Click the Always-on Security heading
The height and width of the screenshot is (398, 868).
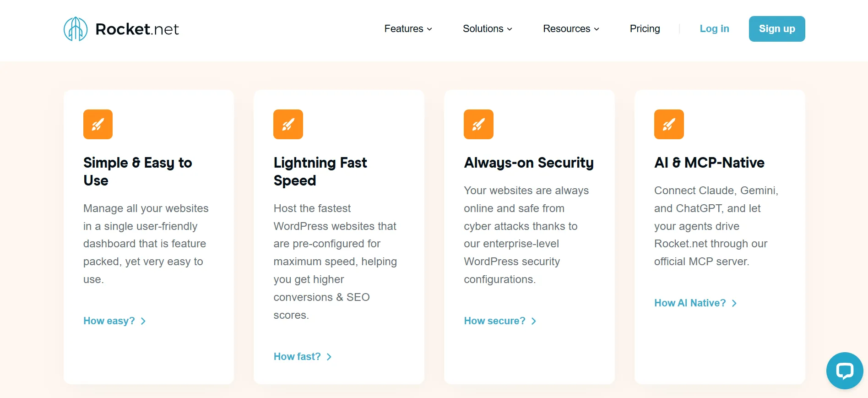pos(529,163)
